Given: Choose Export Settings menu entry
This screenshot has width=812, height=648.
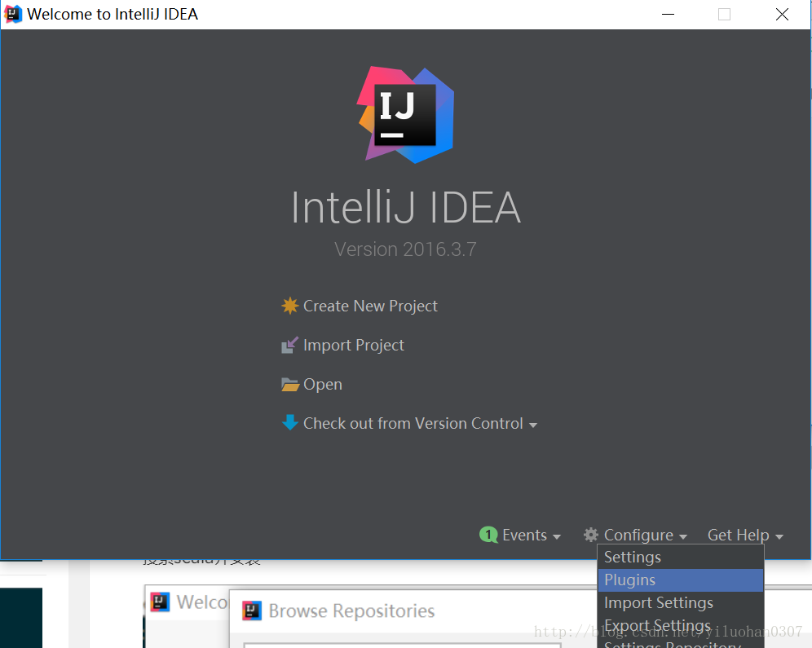Looking at the screenshot, I should (681, 626).
